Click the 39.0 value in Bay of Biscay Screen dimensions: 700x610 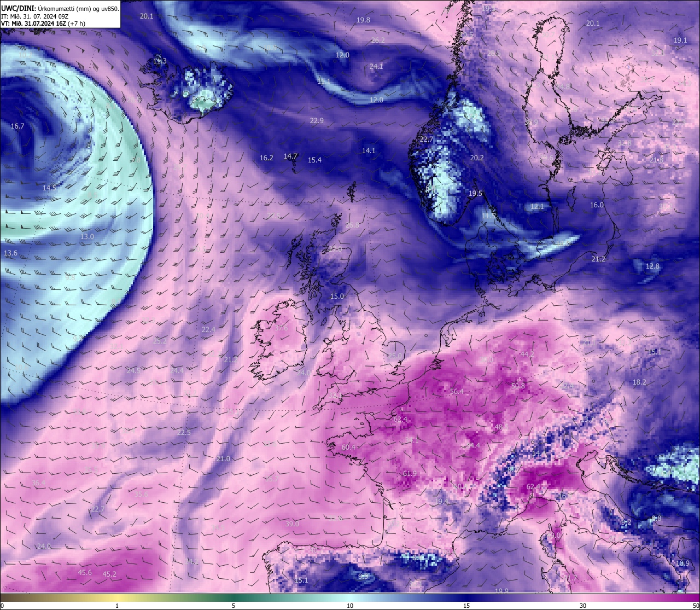point(292,524)
